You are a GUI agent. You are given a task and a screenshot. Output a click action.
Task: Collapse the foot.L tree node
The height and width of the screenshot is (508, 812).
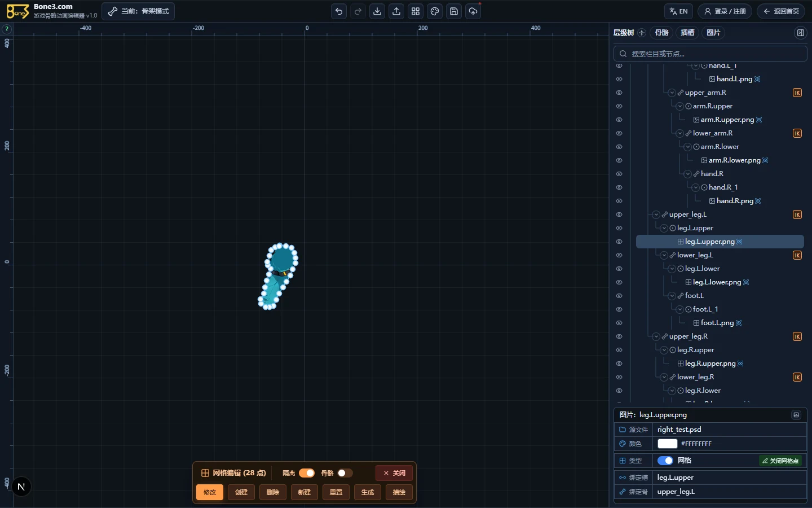(x=672, y=296)
